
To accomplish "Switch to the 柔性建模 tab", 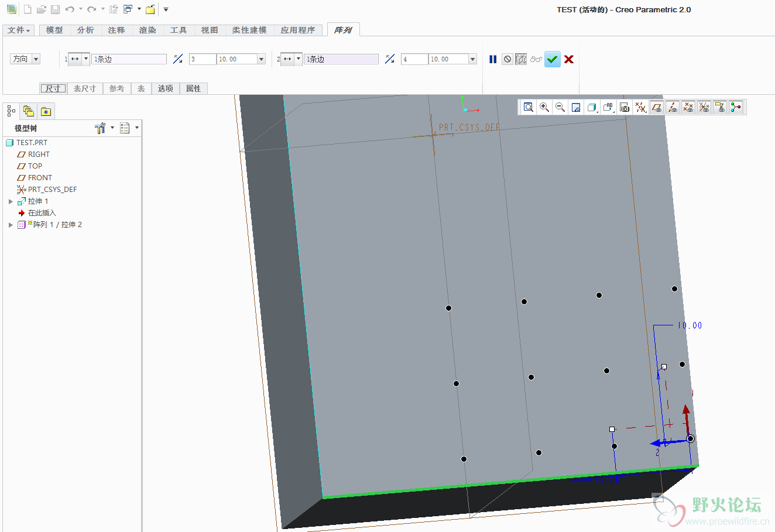I will tap(249, 30).
